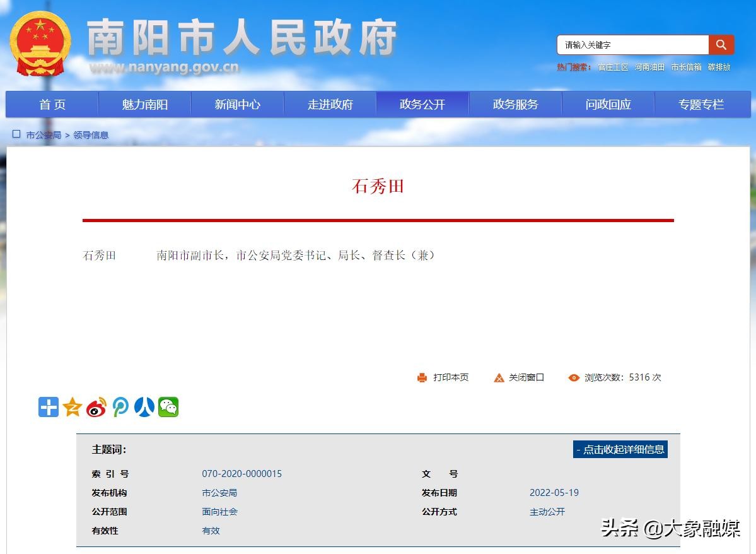Viewport: 756px width, 554px height.
Task: Share page to Sina Weibo
Action: point(96,407)
